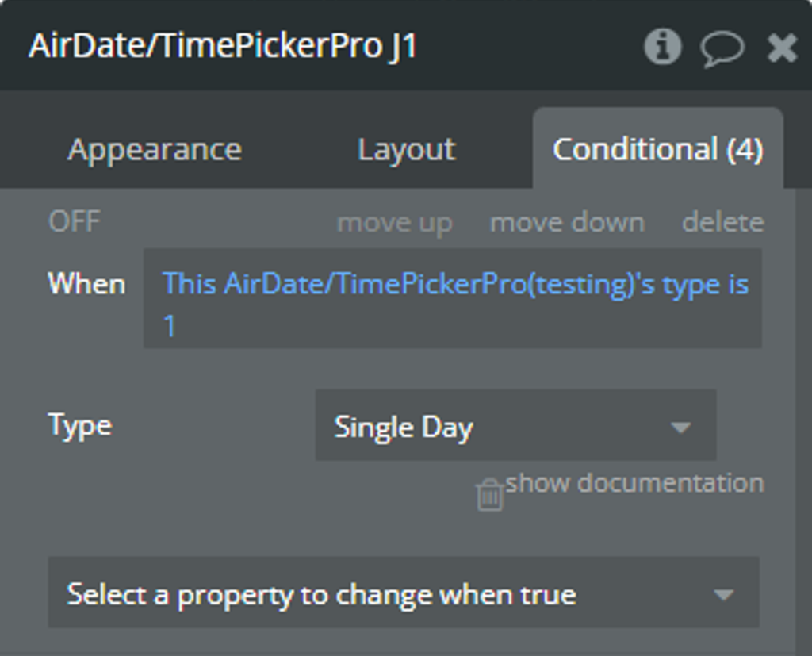Image resolution: width=812 pixels, height=656 pixels.
Task: Delete this conditional rule
Action: tap(723, 223)
